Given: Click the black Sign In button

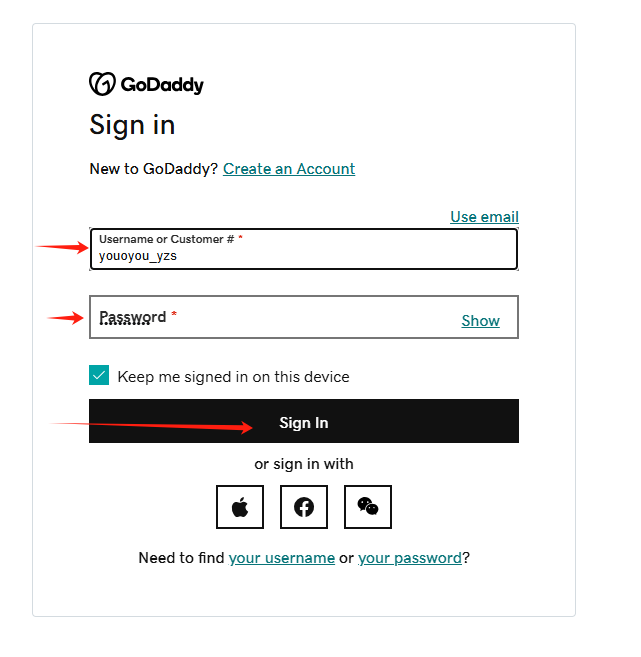Looking at the screenshot, I should (304, 421).
